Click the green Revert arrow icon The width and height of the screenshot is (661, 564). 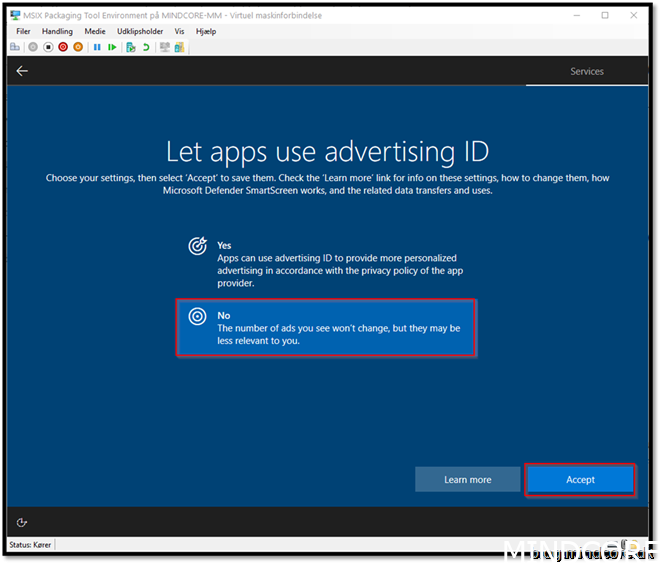(x=146, y=47)
